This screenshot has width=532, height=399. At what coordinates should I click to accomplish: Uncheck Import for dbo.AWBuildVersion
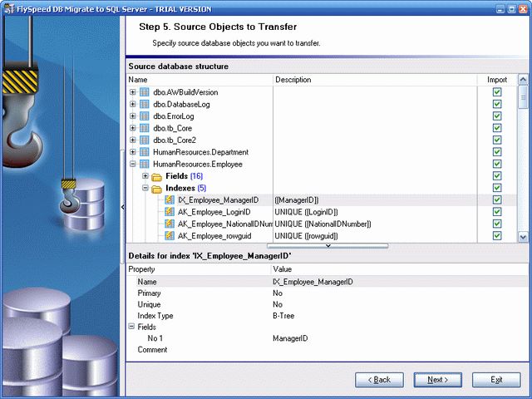(x=497, y=92)
